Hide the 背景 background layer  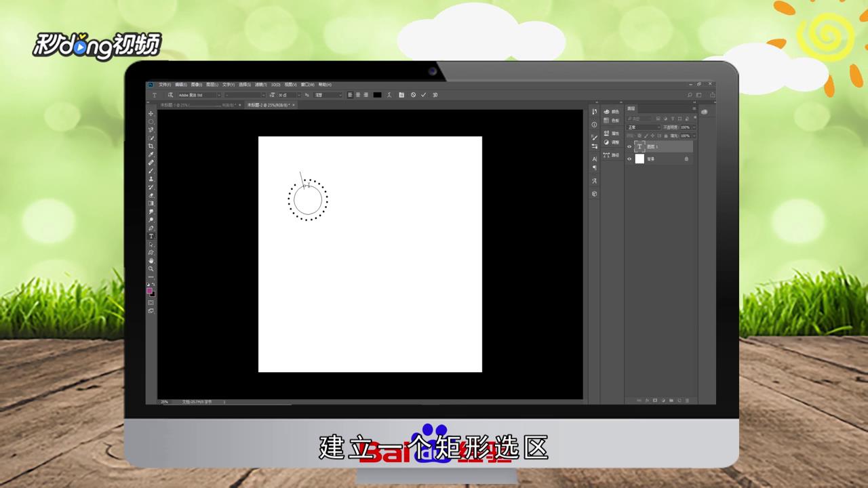click(629, 159)
